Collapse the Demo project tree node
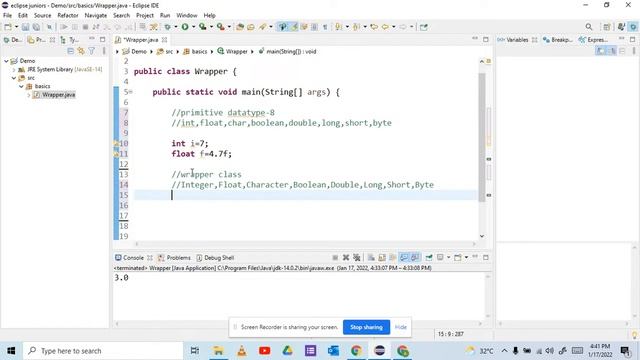Image resolution: width=640 pixels, height=360 pixels. (7, 61)
